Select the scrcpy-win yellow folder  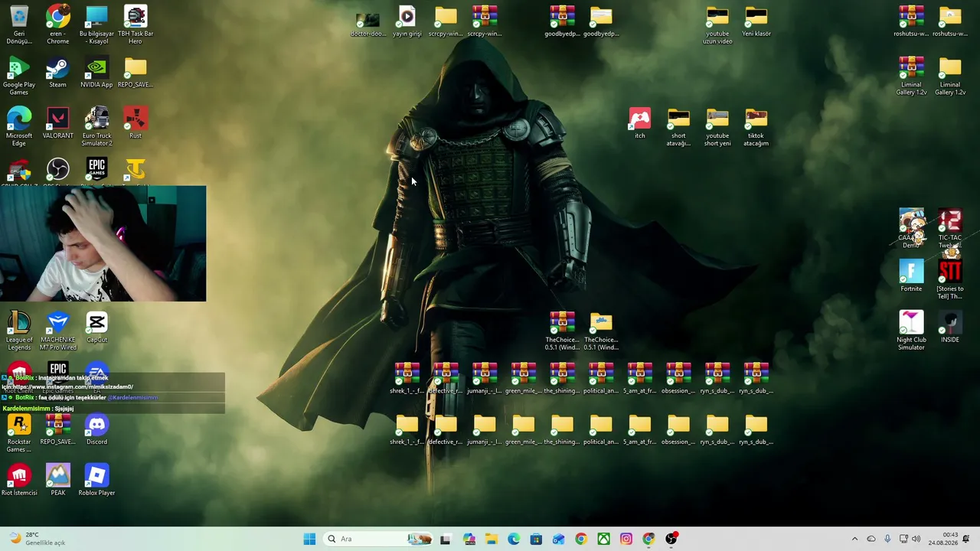point(446,21)
